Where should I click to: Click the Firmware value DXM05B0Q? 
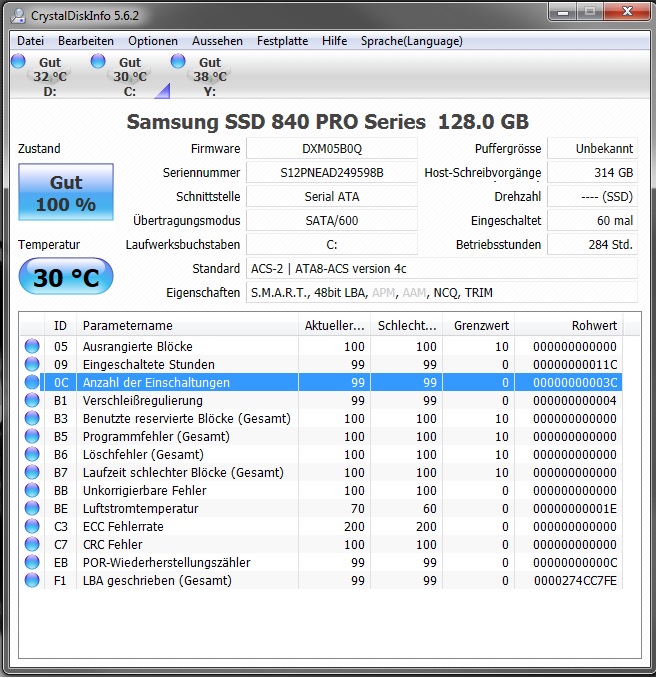332,149
